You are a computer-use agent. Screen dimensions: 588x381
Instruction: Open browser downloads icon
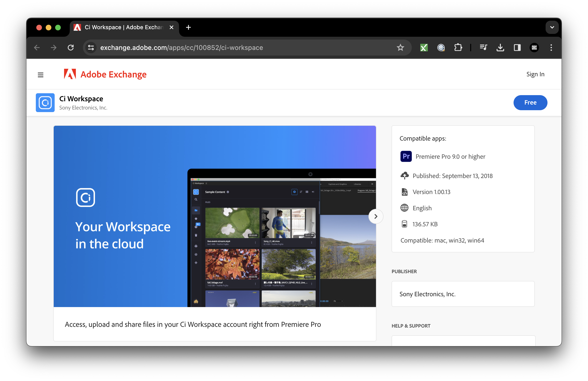coord(500,47)
